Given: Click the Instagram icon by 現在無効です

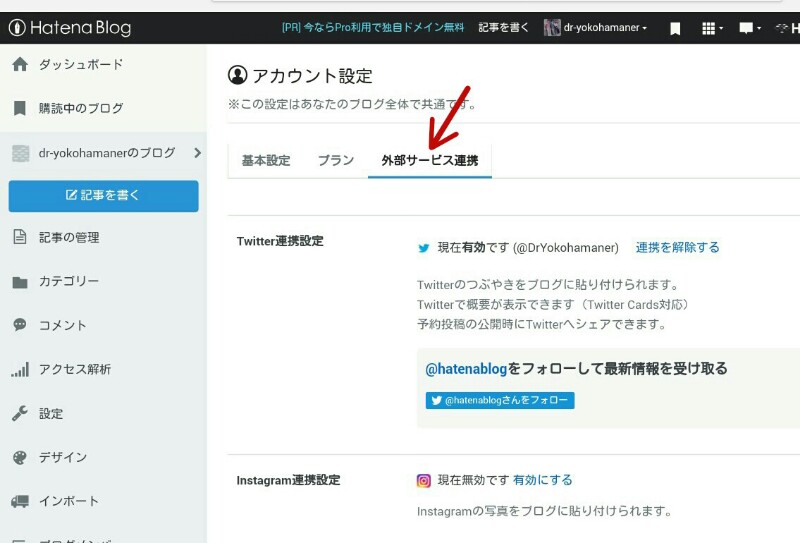Looking at the screenshot, I should point(423,480).
